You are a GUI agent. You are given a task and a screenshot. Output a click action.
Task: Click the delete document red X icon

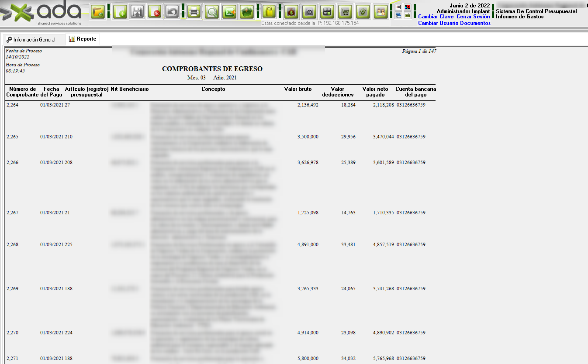point(155,12)
